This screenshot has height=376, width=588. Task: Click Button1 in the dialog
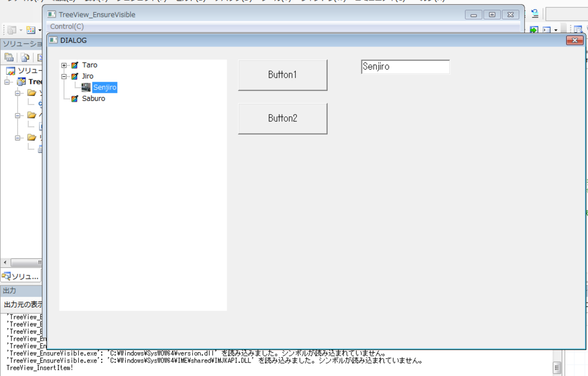click(283, 75)
